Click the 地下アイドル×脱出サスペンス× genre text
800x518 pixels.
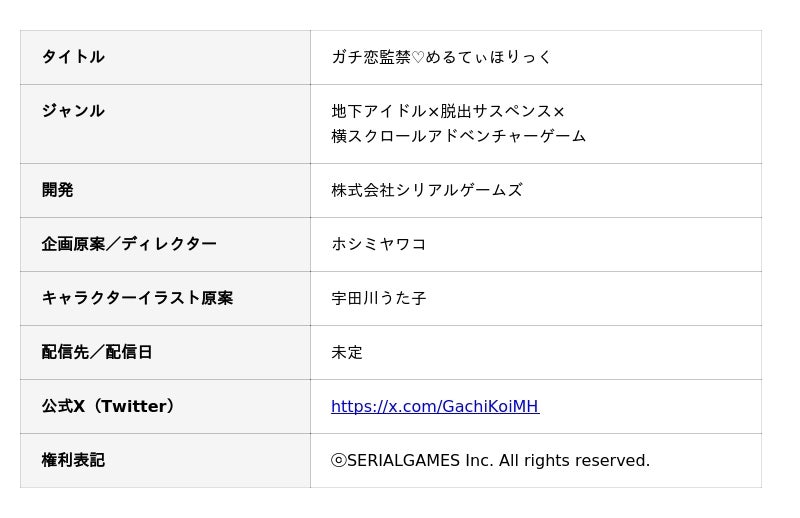pos(448,111)
